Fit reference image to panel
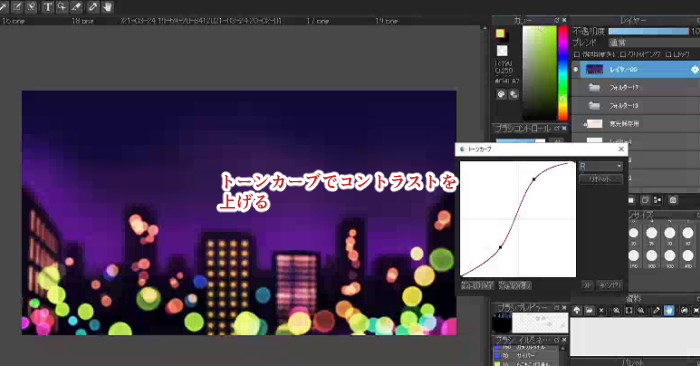The height and width of the screenshot is (366, 700). click(629, 310)
